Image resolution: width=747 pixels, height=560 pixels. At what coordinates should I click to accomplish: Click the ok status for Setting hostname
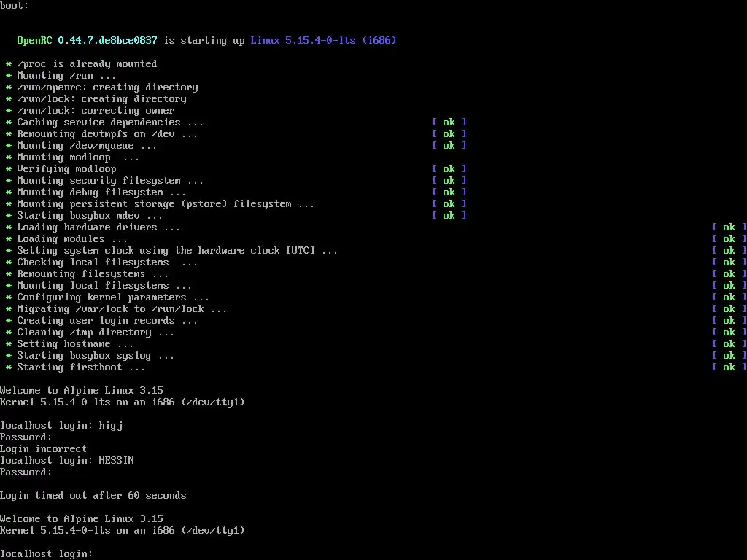(729, 344)
